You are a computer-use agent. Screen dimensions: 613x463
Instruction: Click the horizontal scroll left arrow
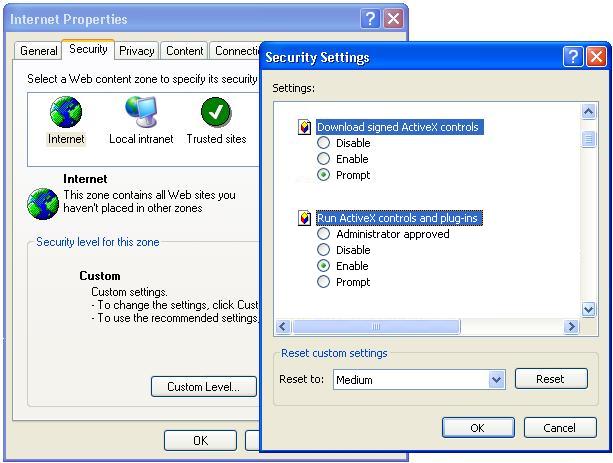283,326
